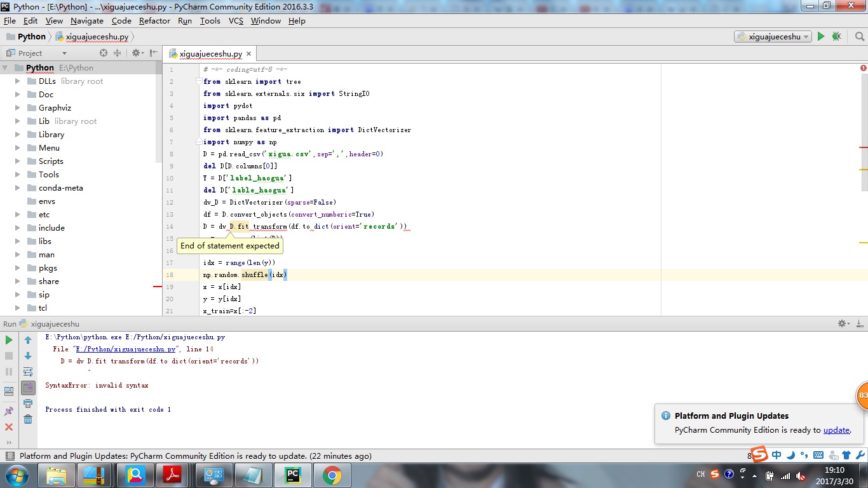The height and width of the screenshot is (488, 868).
Task: Rerun program in Run panel
Action: point(9,340)
